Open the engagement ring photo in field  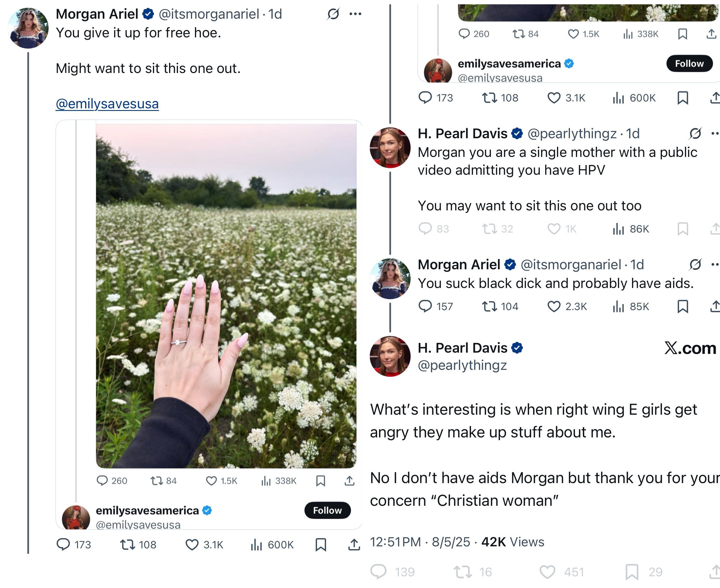tap(226, 296)
